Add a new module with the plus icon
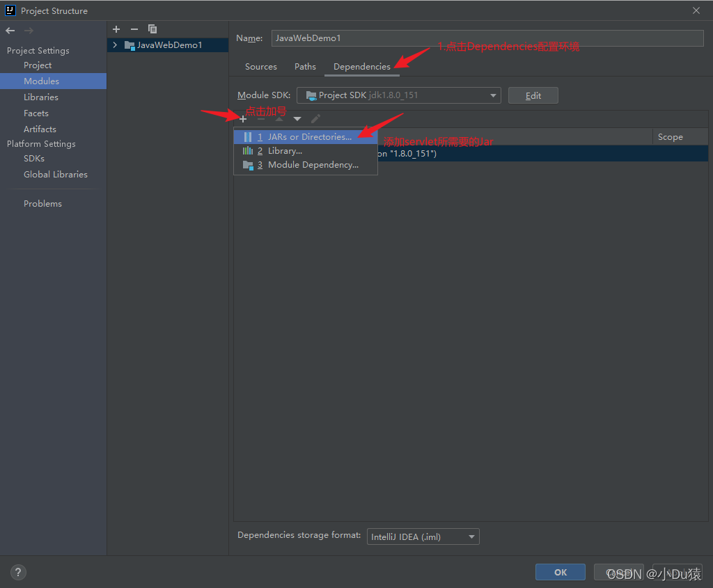Screen dimensions: 713x588 116,29
